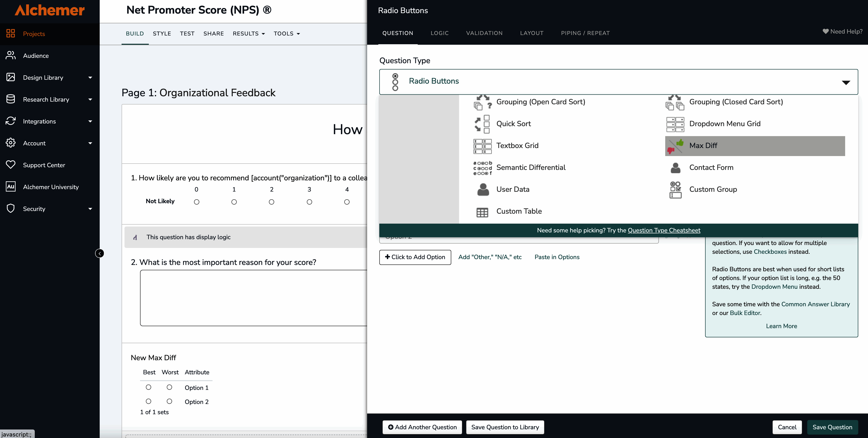Choose the Custom Table icon
Screen dimensions: 868x438
pos(483,212)
